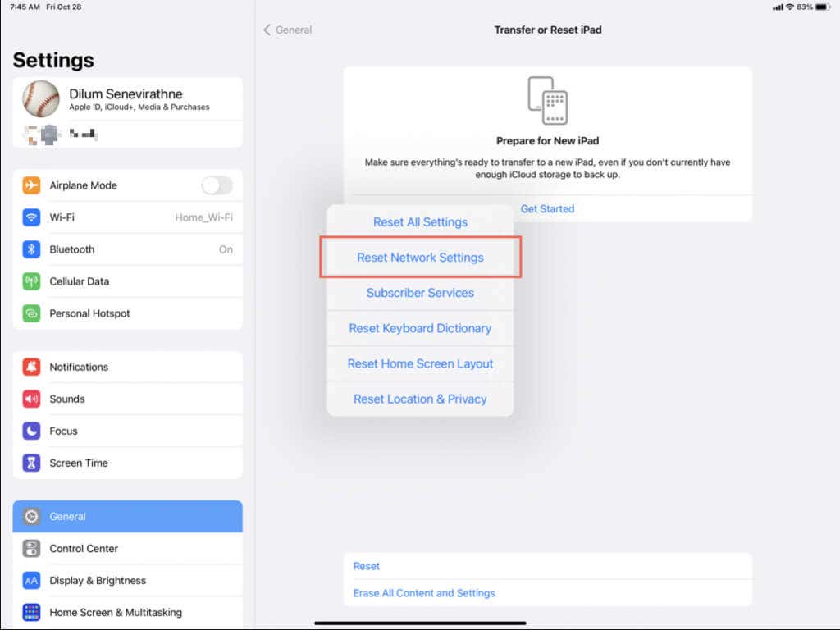Tap the home indicator bar

(420, 623)
